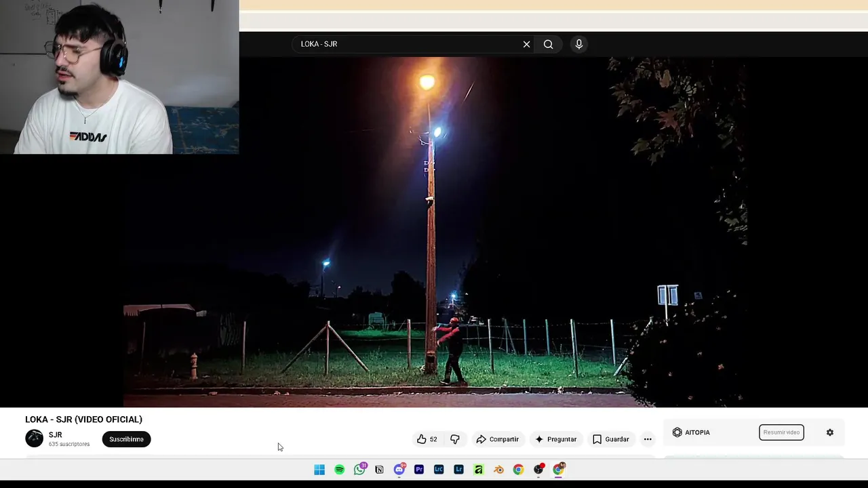This screenshot has width=868, height=488.
Task: Open Blender from the taskbar
Action: [x=498, y=470]
